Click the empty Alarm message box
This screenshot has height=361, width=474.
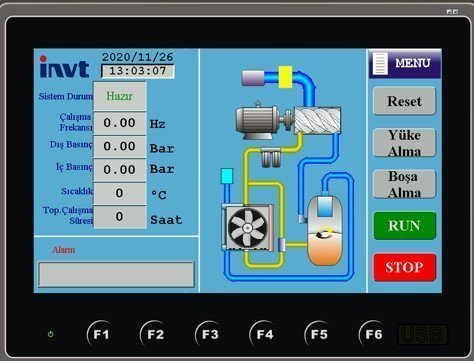click(116, 274)
